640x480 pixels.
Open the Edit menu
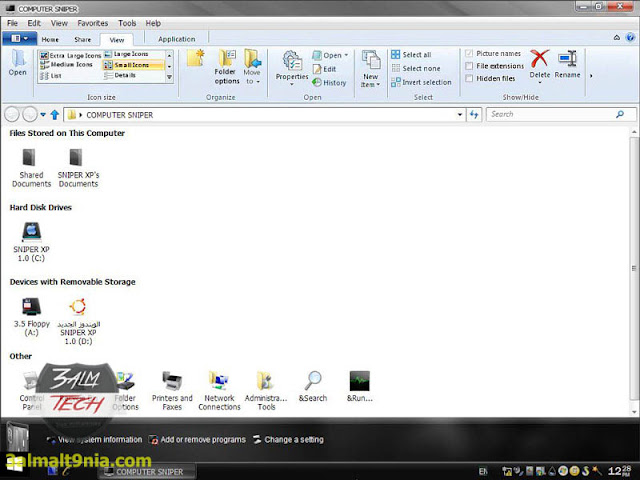click(34, 23)
